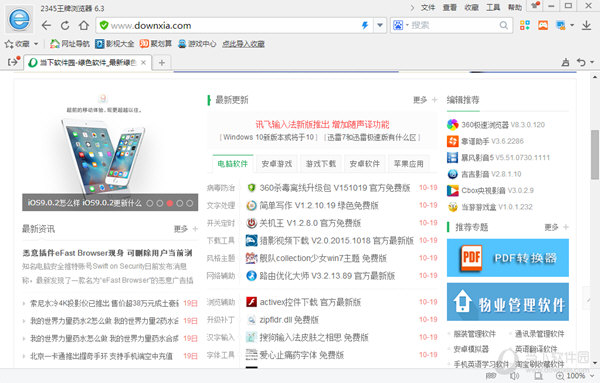600x383 pixels.
Task: Click the scrollbar down arrow
Action: pos(595,363)
